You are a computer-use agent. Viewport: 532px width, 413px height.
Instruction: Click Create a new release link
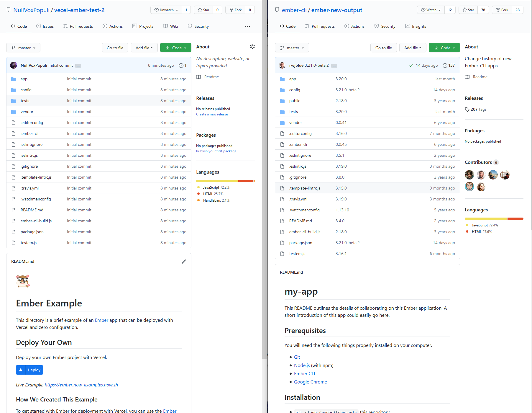pos(212,114)
